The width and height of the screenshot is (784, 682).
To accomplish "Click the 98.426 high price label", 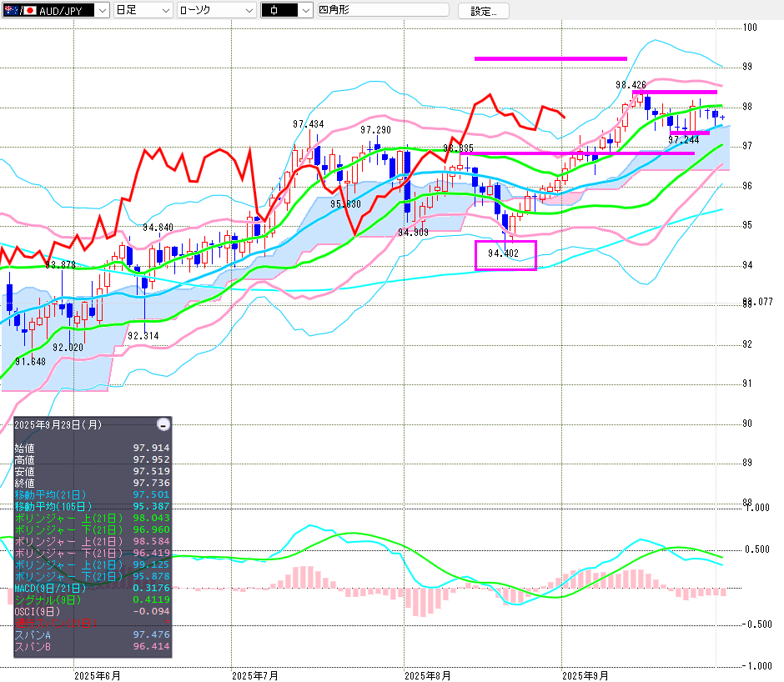I will (x=631, y=84).
